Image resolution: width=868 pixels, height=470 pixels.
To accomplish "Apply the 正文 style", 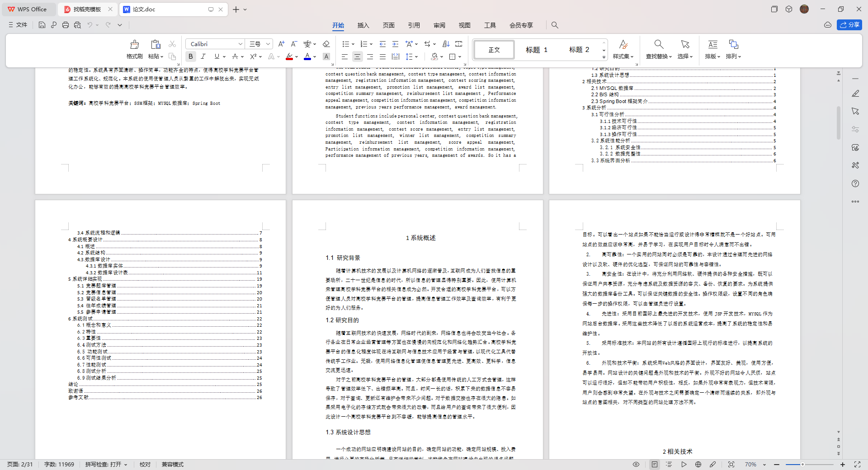I will [x=494, y=50].
